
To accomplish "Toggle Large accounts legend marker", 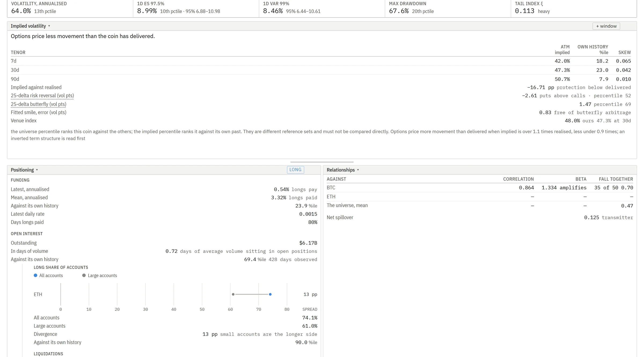I will 84,275.
